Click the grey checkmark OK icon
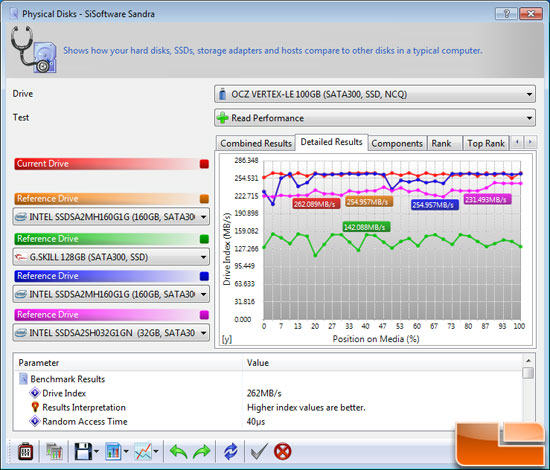550x470 pixels. 259,451
